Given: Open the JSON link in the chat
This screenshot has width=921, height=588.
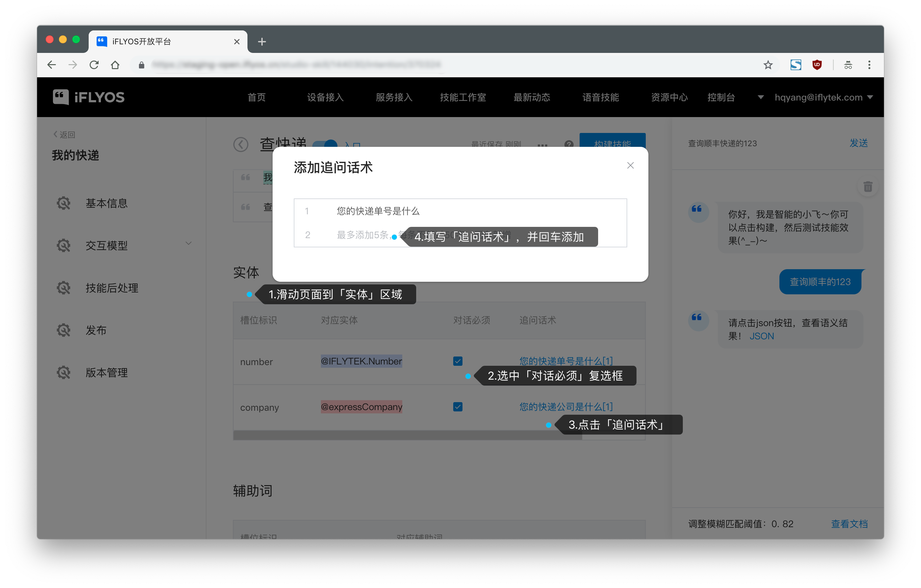Looking at the screenshot, I should point(762,336).
